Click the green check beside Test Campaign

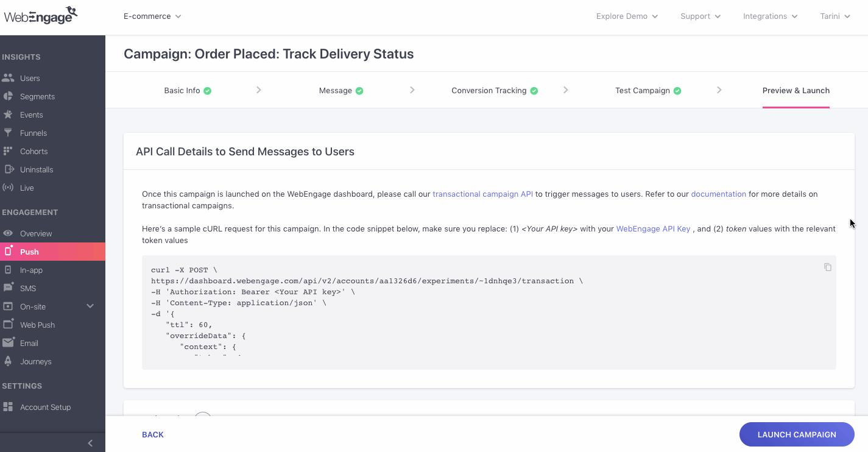pos(677,91)
